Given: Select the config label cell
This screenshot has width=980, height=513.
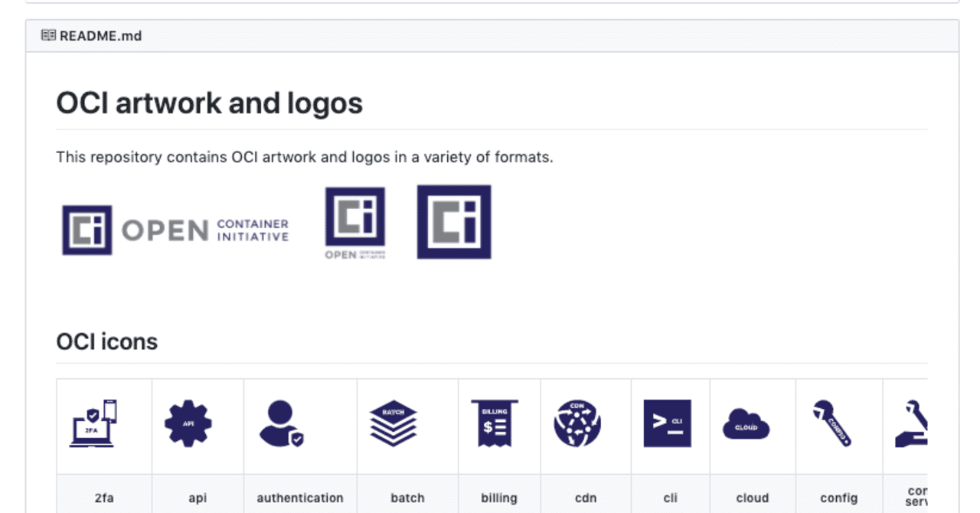Looking at the screenshot, I should click(838, 498).
